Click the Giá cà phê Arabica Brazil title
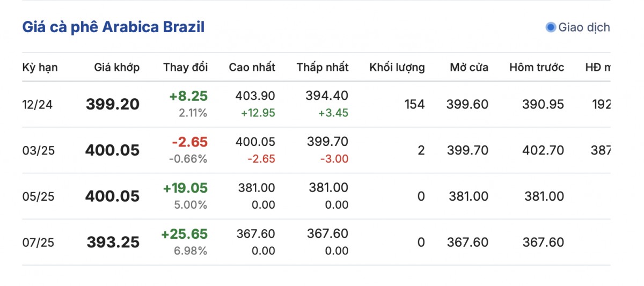Screen dimensions: 644x286 (x=113, y=27)
